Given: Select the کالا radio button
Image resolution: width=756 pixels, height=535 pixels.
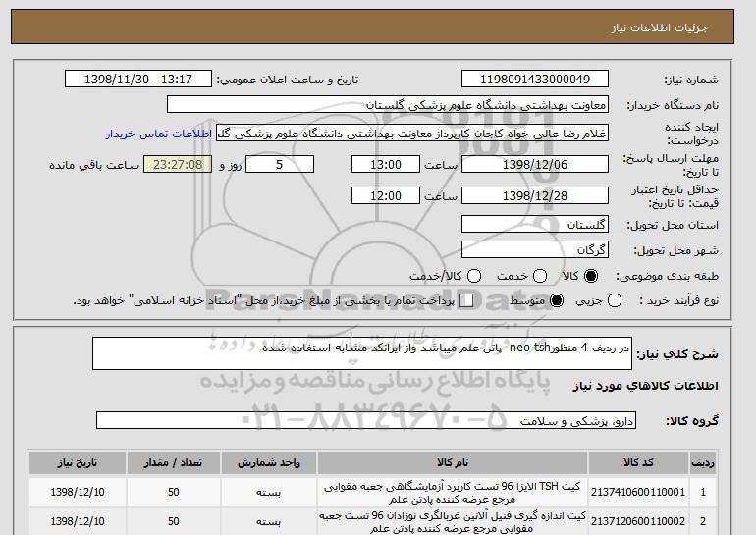Looking at the screenshot, I should click(591, 276).
